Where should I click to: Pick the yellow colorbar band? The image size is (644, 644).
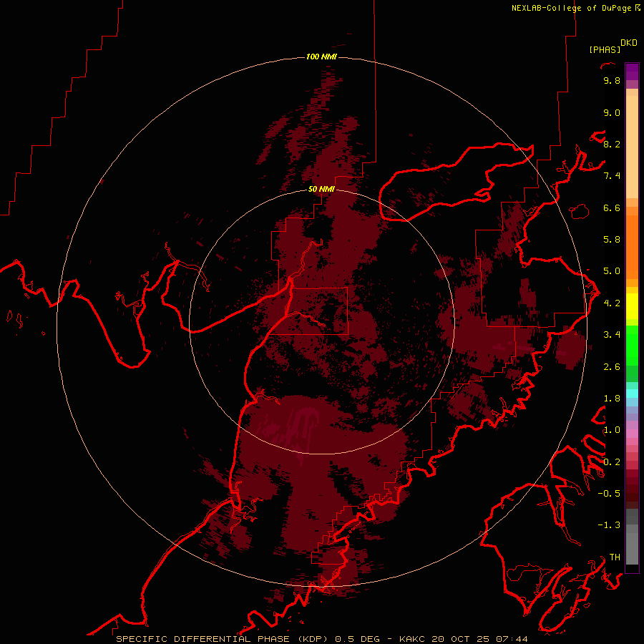632,306
